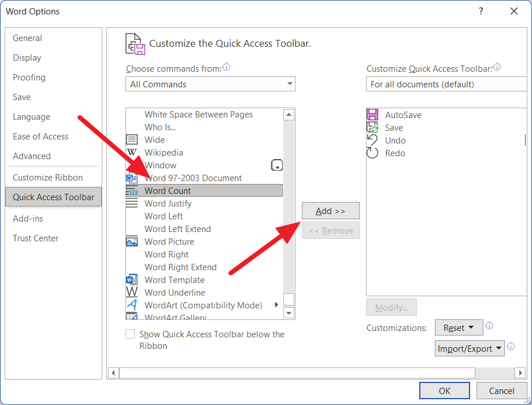Click info icon beside Choose commands from
This screenshot has height=405, width=532.
pyautogui.click(x=226, y=67)
